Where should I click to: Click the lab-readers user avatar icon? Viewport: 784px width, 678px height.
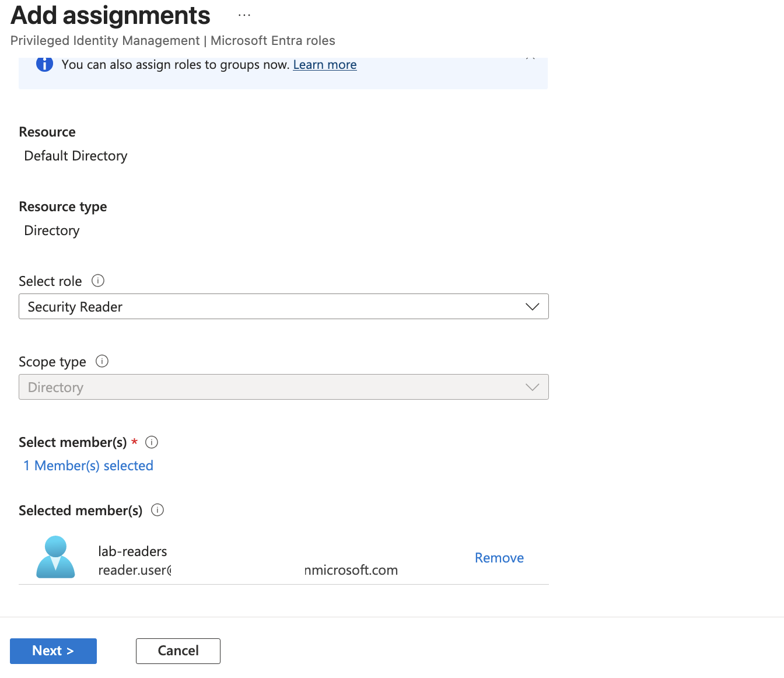click(x=55, y=557)
